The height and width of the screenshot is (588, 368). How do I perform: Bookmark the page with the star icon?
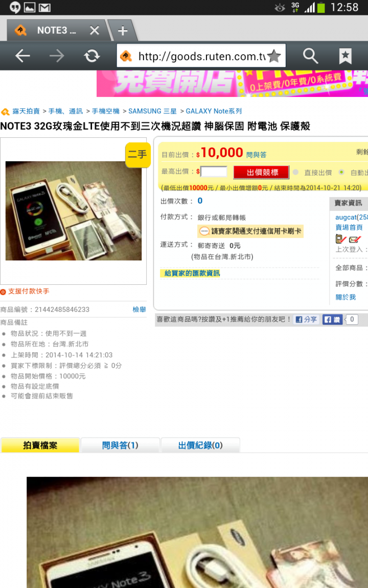[x=274, y=56]
